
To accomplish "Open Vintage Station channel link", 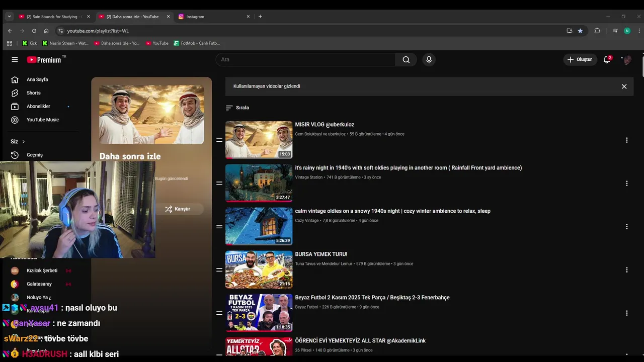I will point(308,177).
